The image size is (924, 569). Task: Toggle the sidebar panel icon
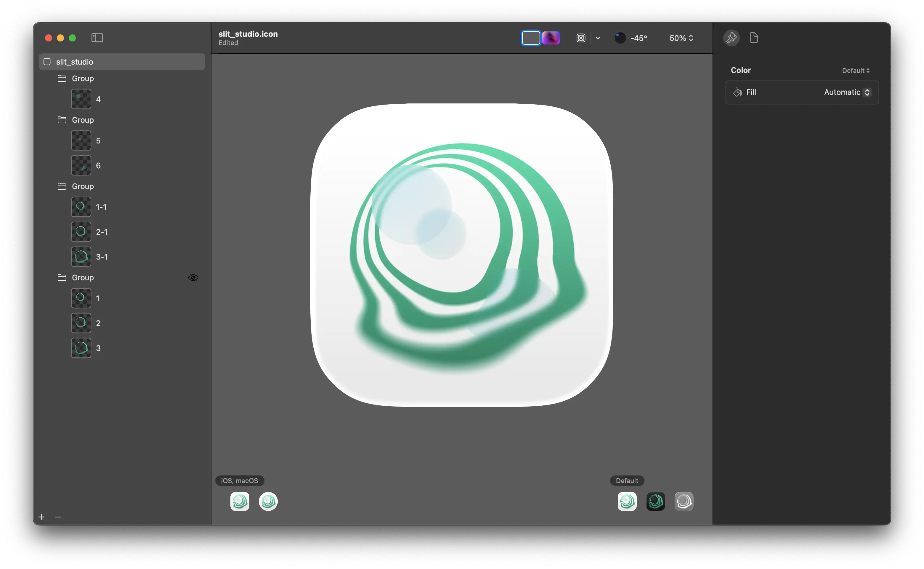pos(97,38)
